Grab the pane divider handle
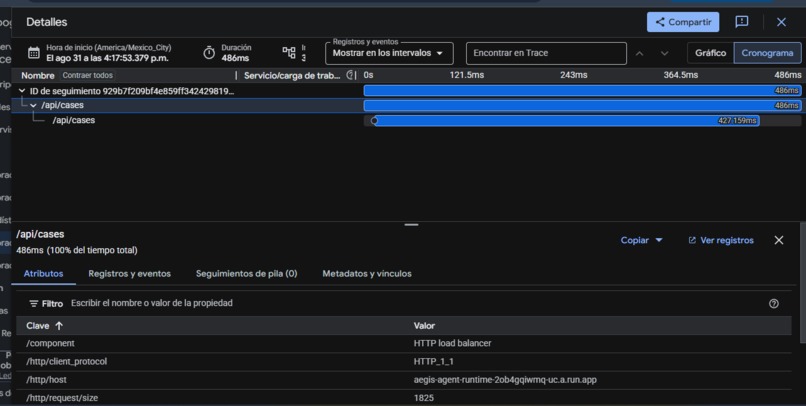Screen dimensions: 806x406 [x=411, y=225]
